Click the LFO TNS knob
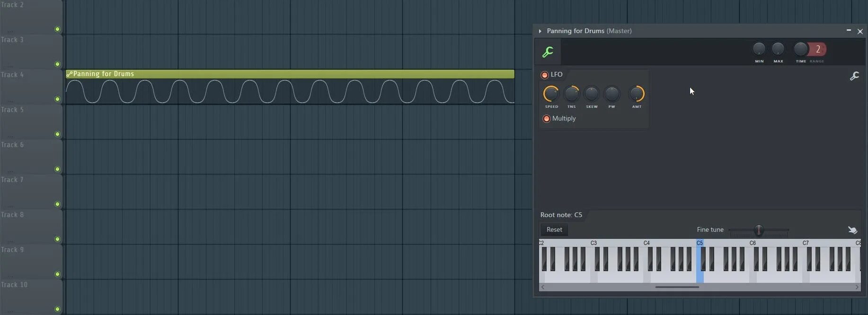Viewport: 868px width, 315px height. pyautogui.click(x=572, y=94)
